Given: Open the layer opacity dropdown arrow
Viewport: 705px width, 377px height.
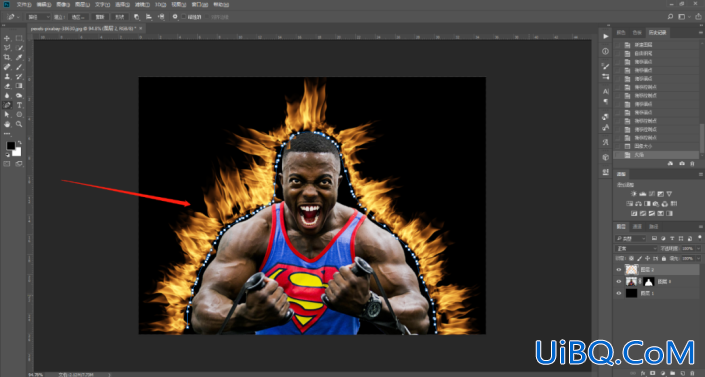Looking at the screenshot, I should (698, 248).
